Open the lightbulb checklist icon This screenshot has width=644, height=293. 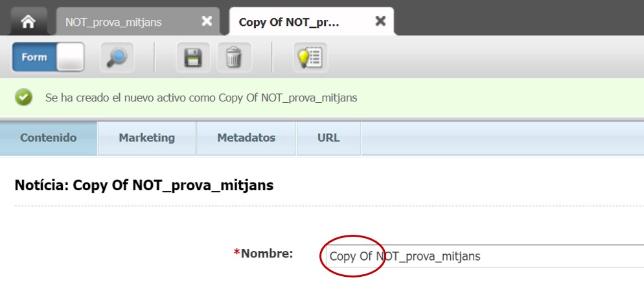coord(310,58)
